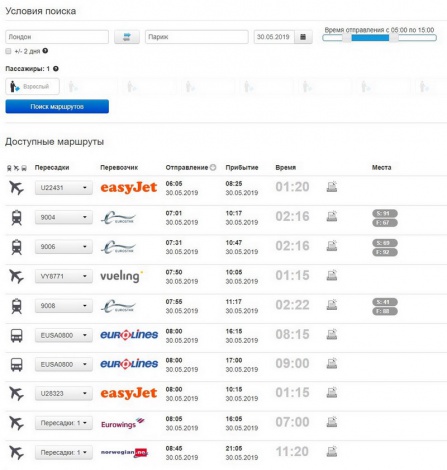Enable the +/- 2 дня checkbox

8,51
